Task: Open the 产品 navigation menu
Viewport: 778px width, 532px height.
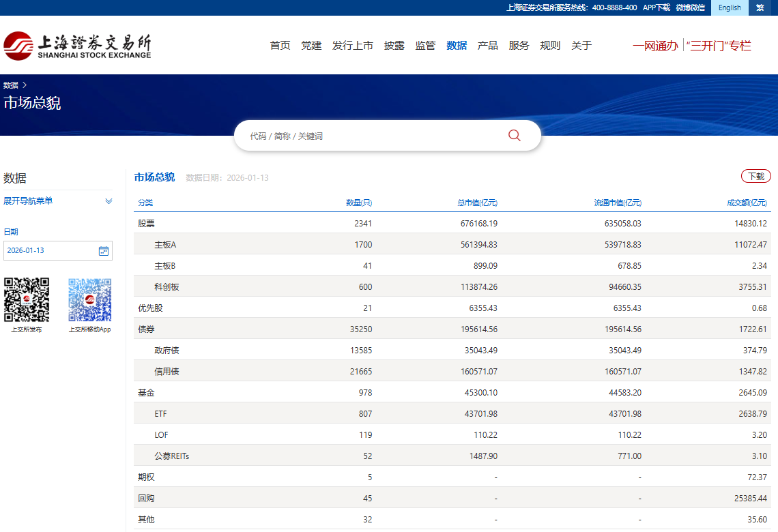Action: click(x=487, y=46)
